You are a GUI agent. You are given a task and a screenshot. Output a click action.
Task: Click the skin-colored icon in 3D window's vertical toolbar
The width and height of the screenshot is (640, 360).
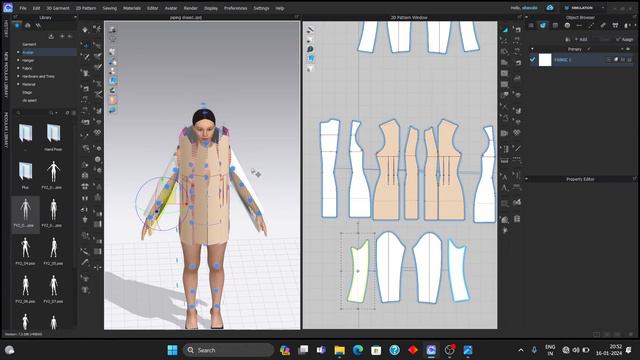(x=113, y=100)
